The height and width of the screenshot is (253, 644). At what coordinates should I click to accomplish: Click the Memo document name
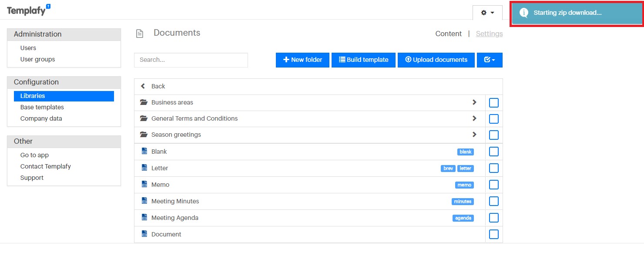tap(160, 185)
